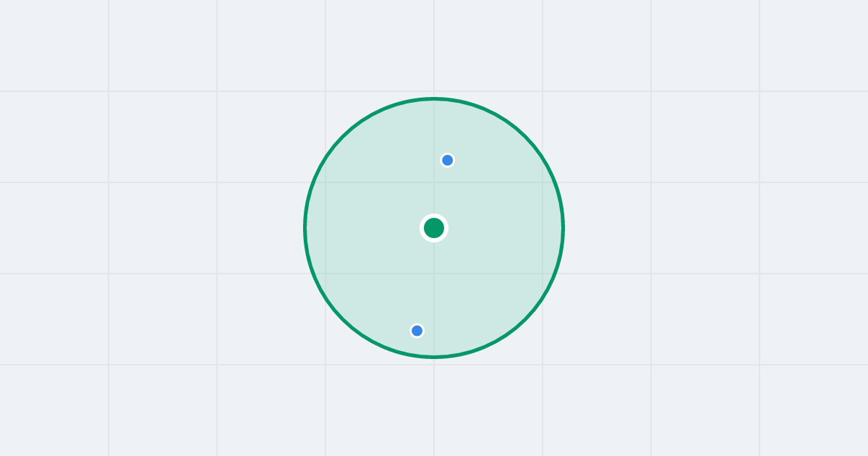Click the rightmost point of the green circle outline
This screenshot has width=868, height=456.
(x=563, y=228)
